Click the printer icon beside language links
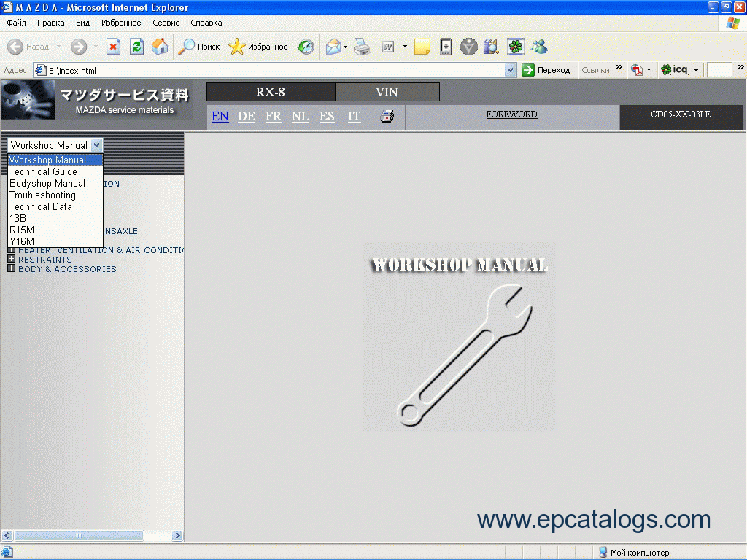Screen dimensions: 747x560 tap(387, 116)
